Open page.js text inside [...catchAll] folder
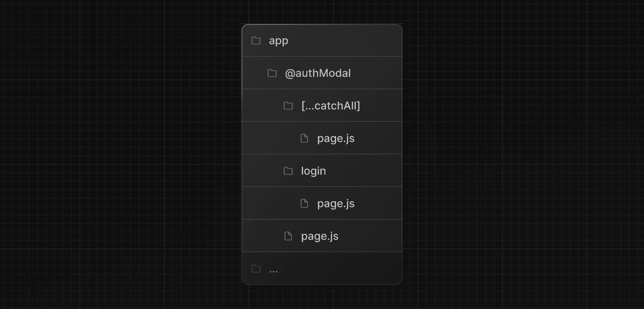644x309 pixels. click(336, 139)
